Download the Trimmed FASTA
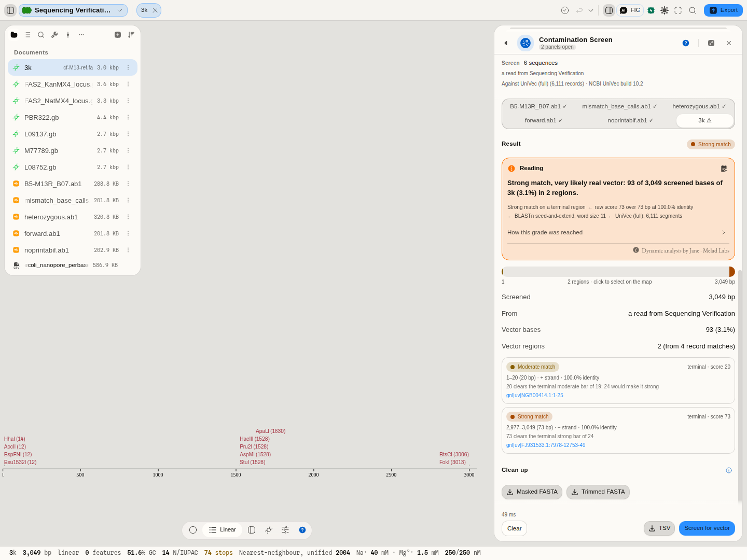The width and height of the screenshot is (747, 560). click(598, 492)
